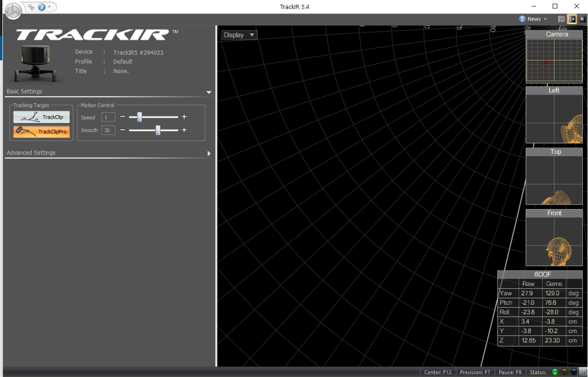Image resolution: width=588 pixels, height=377 pixels.
Task: Open help via the blue question mark icon
Action: pos(41,7)
